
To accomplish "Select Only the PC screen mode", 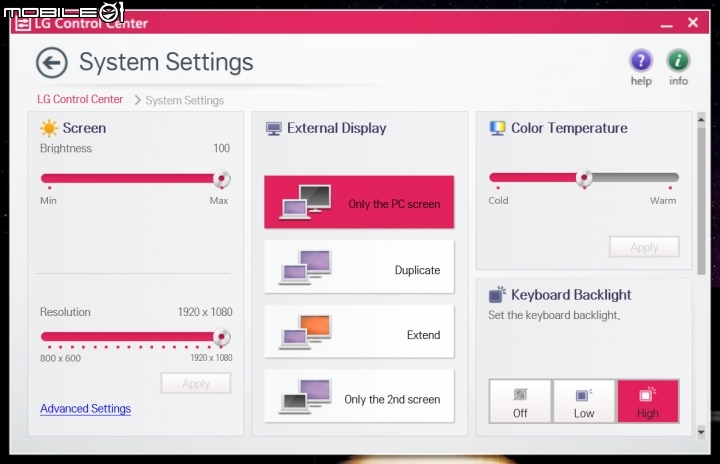I will coord(359,202).
